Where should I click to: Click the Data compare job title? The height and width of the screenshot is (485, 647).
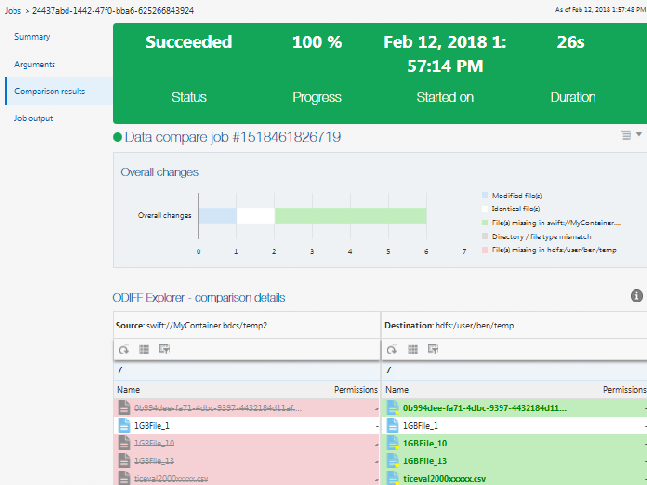click(233, 137)
